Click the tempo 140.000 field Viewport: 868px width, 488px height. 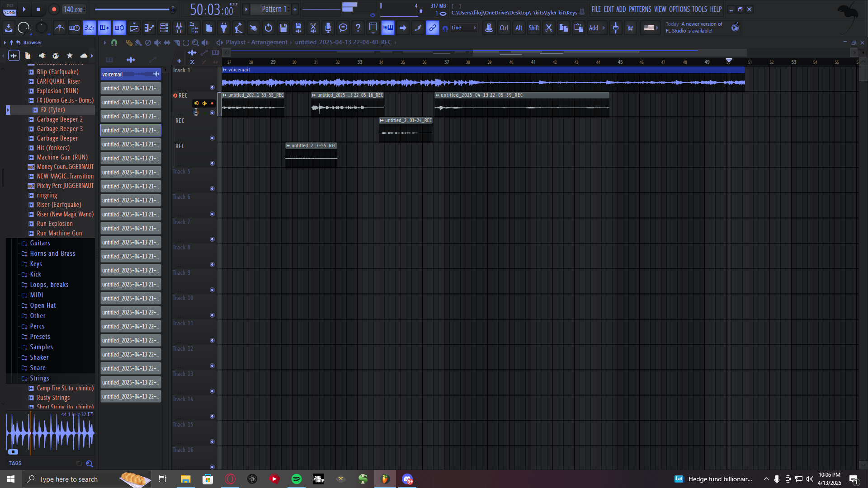pos(73,9)
